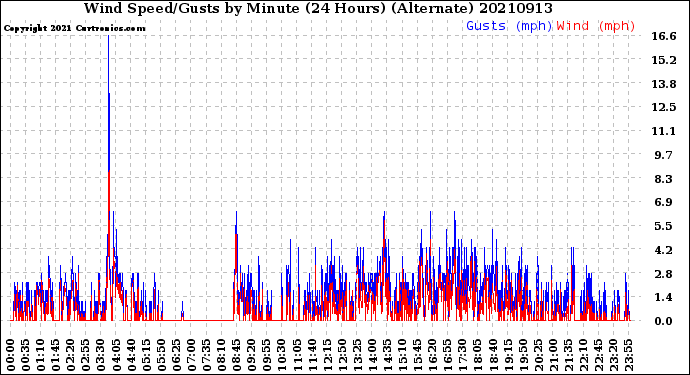The height and width of the screenshot is (375, 690).
Task: Click the 12:15 time label
Action: (x=327, y=355)
